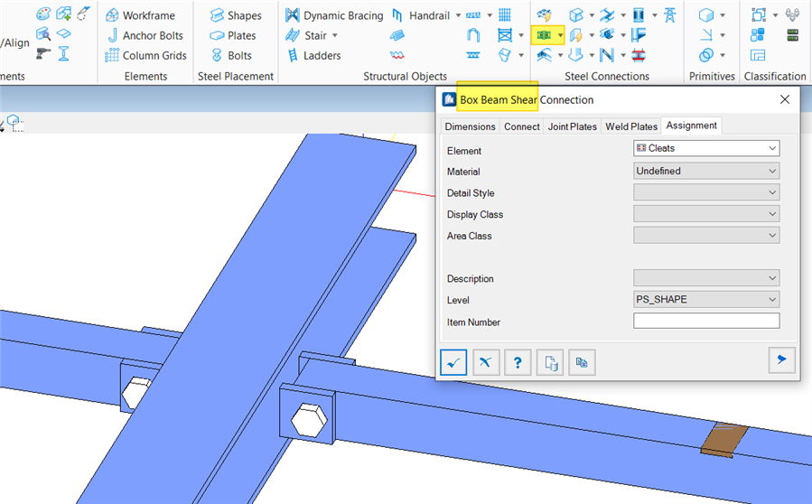This screenshot has height=504, width=812.
Task: Open the Weld Plates tab
Action: (631, 126)
